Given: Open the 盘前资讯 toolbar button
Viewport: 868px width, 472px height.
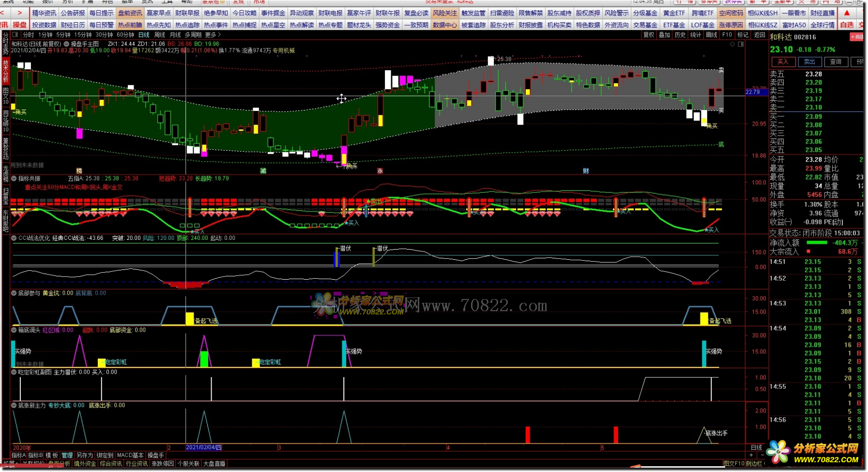Looking at the screenshot, I should (130, 13).
